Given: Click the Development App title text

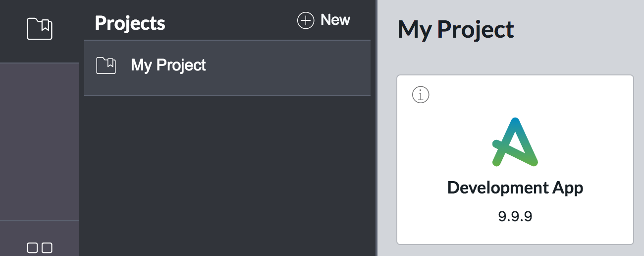Looking at the screenshot, I should click(x=515, y=188).
